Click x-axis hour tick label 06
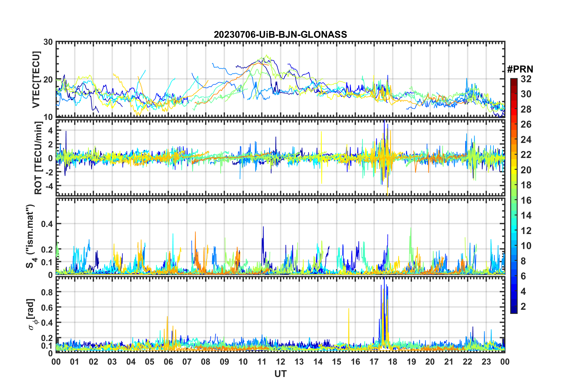The width and height of the screenshot is (561, 392). 168,362
